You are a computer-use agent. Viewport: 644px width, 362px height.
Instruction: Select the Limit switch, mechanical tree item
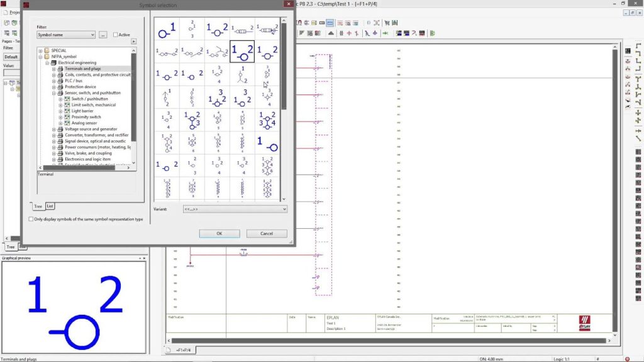coord(93,105)
